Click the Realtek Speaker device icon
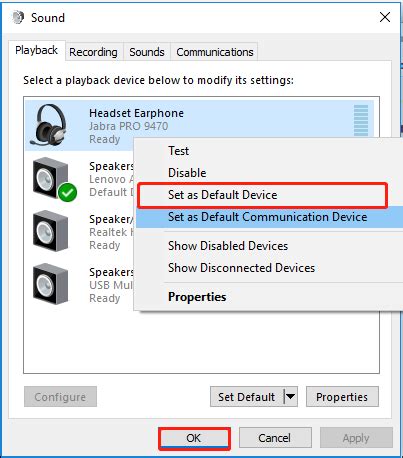The width and height of the screenshot is (403, 458). pos(50,231)
